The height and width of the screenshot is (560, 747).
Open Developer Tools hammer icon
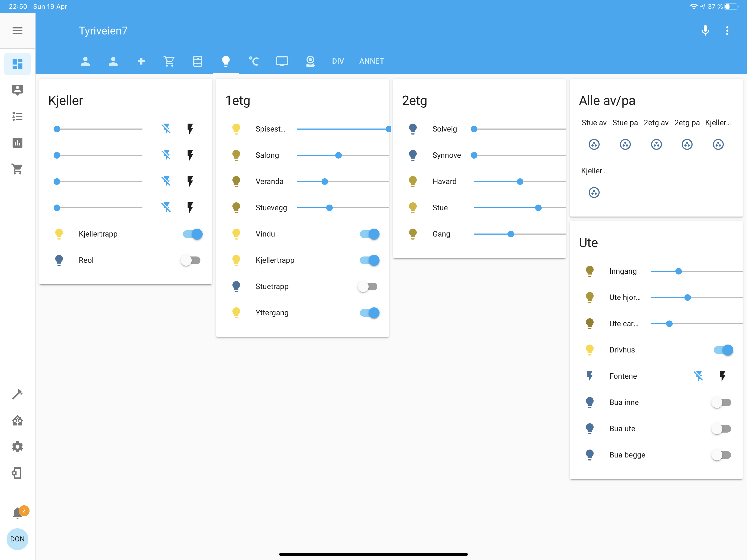pyautogui.click(x=17, y=394)
